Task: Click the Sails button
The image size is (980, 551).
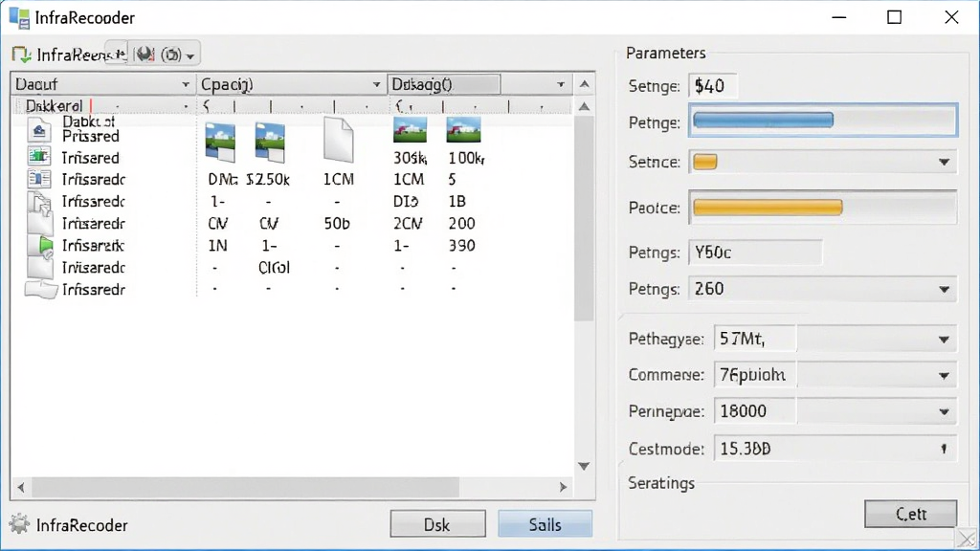Action: (x=545, y=524)
